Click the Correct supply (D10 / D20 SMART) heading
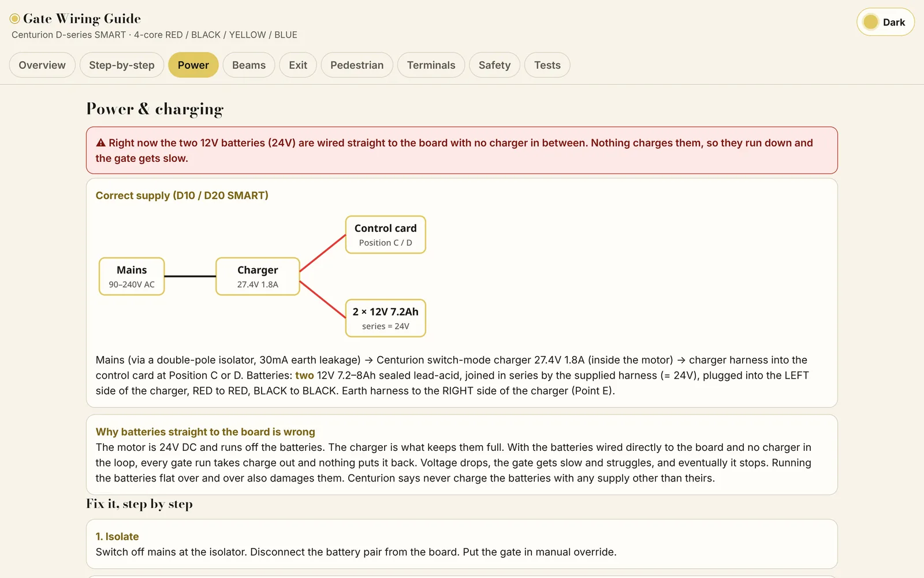Viewport: 924px width, 578px height. coord(182,195)
